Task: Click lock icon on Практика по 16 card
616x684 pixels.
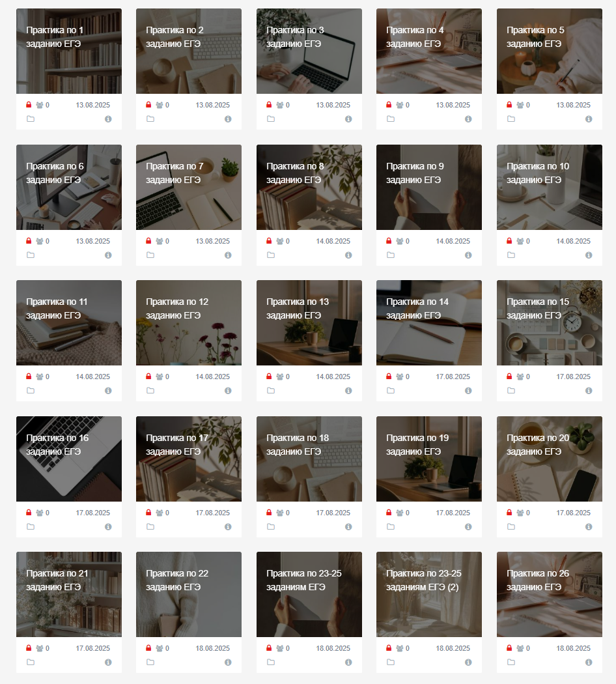Action: (x=29, y=513)
